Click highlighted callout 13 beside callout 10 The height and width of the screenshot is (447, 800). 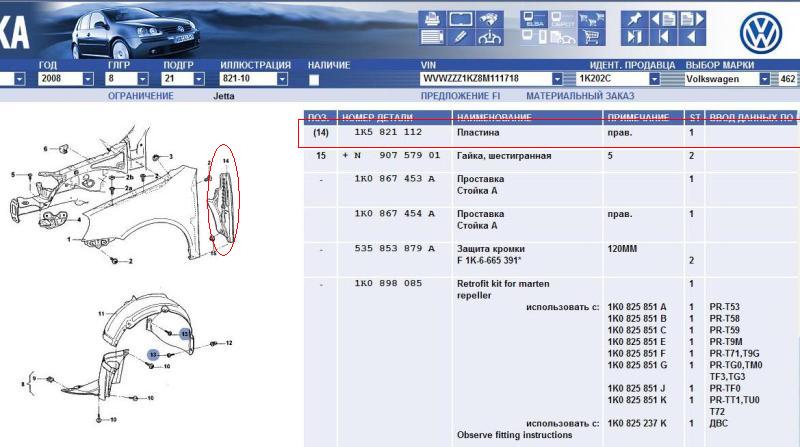click(x=153, y=354)
